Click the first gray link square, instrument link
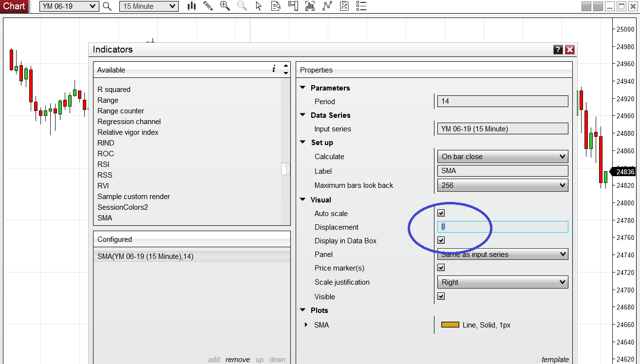This screenshot has width=640, height=364. [x=586, y=6]
